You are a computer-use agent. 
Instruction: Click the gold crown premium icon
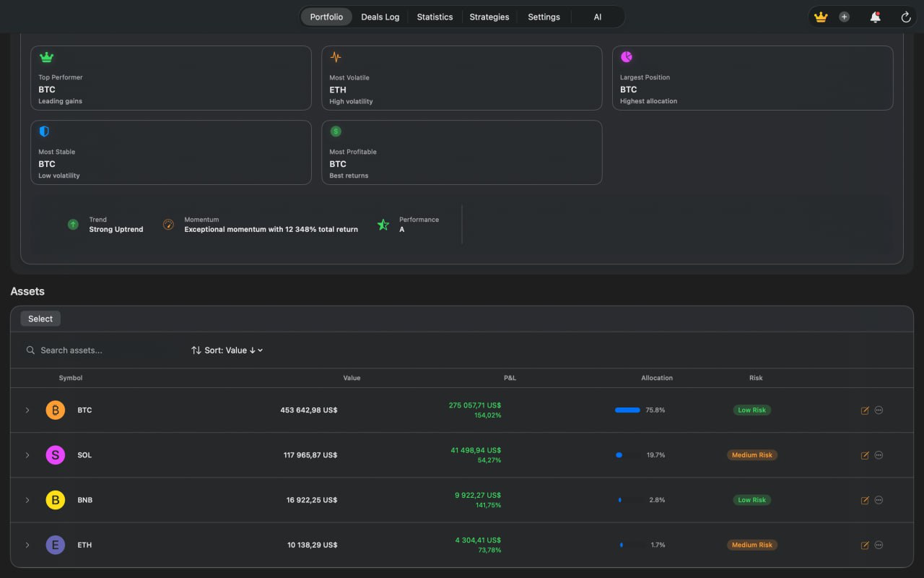pos(821,17)
